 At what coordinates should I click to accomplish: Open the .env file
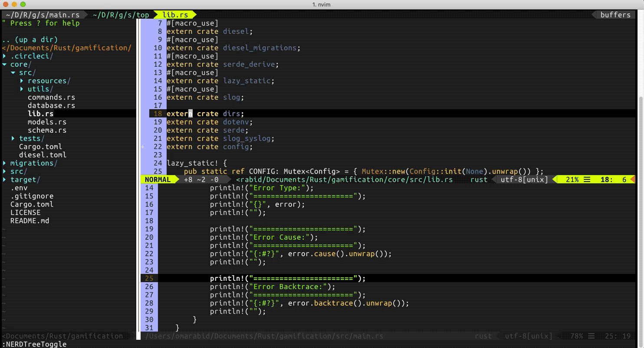point(19,188)
